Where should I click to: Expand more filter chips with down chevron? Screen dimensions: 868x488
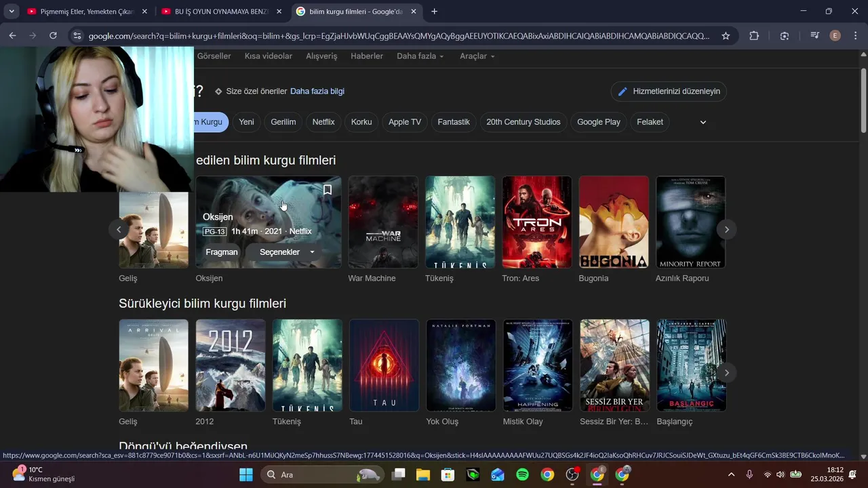[x=703, y=122]
